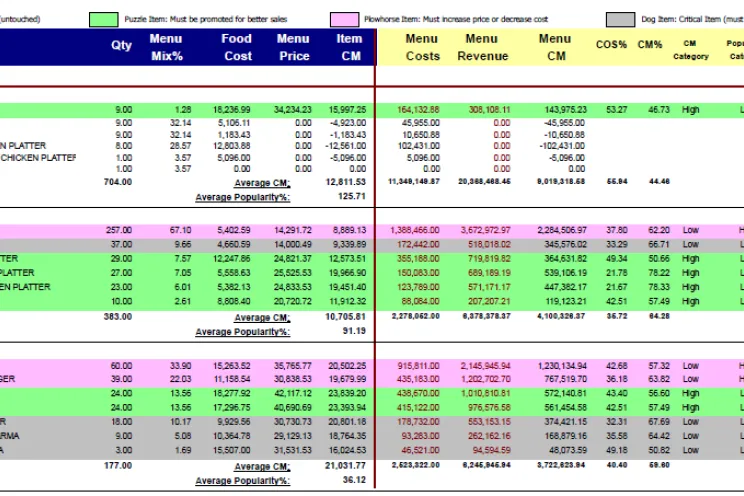Click the Item CM column header
This screenshot has width=744, height=496.
tap(350, 47)
